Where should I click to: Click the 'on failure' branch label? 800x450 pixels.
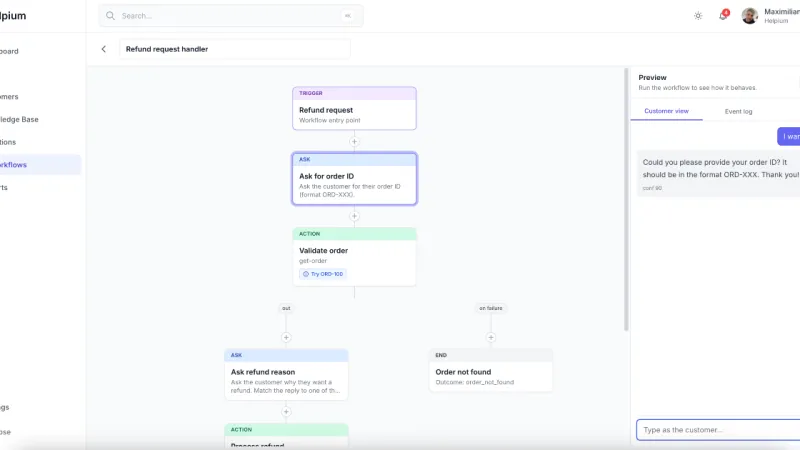click(491, 308)
